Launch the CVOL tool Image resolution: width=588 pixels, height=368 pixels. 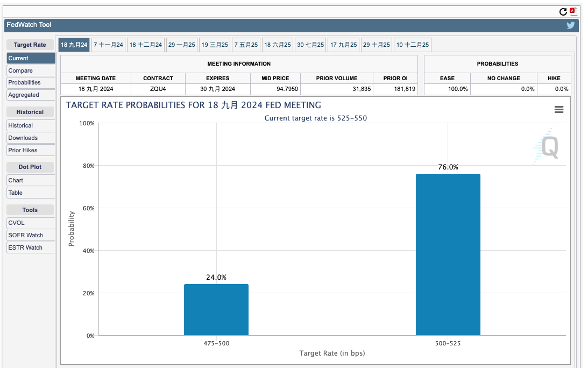[31, 223]
